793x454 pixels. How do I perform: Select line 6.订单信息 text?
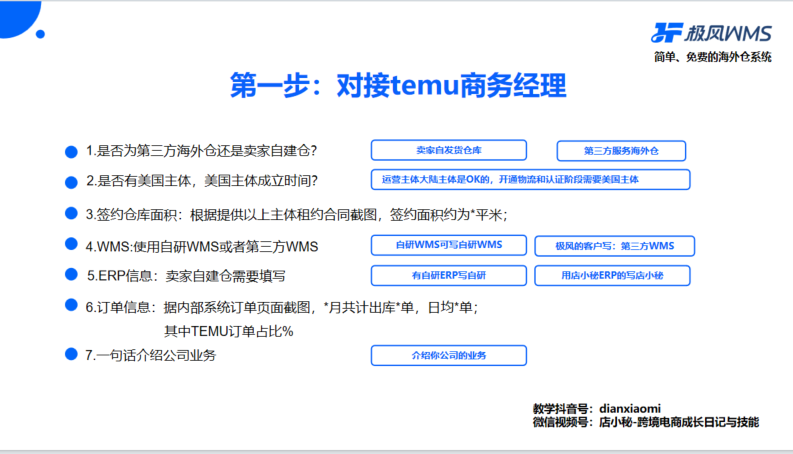[282, 307]
